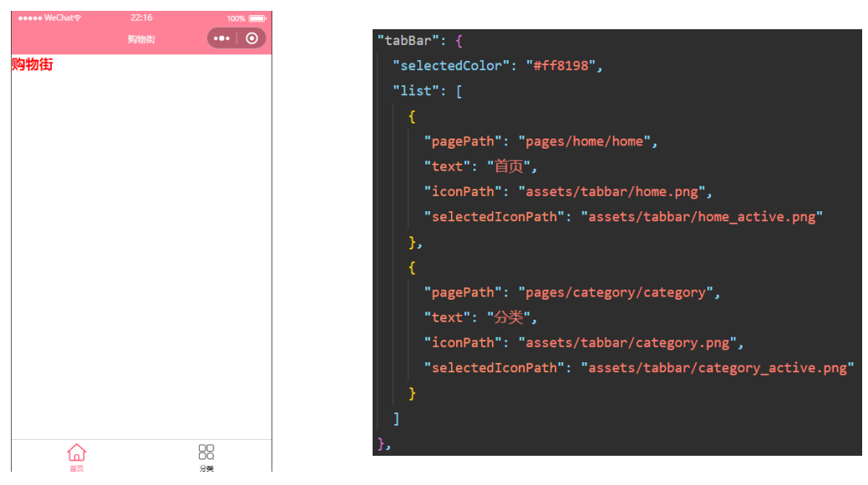Click the battery icon in status bar

click(257, 18)
